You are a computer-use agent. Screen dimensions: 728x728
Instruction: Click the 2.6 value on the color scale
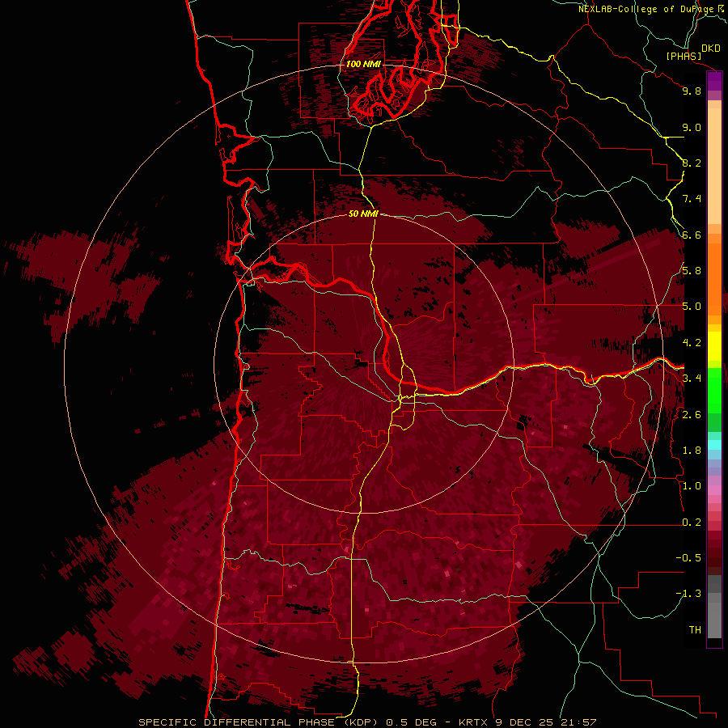pos(692,415)
